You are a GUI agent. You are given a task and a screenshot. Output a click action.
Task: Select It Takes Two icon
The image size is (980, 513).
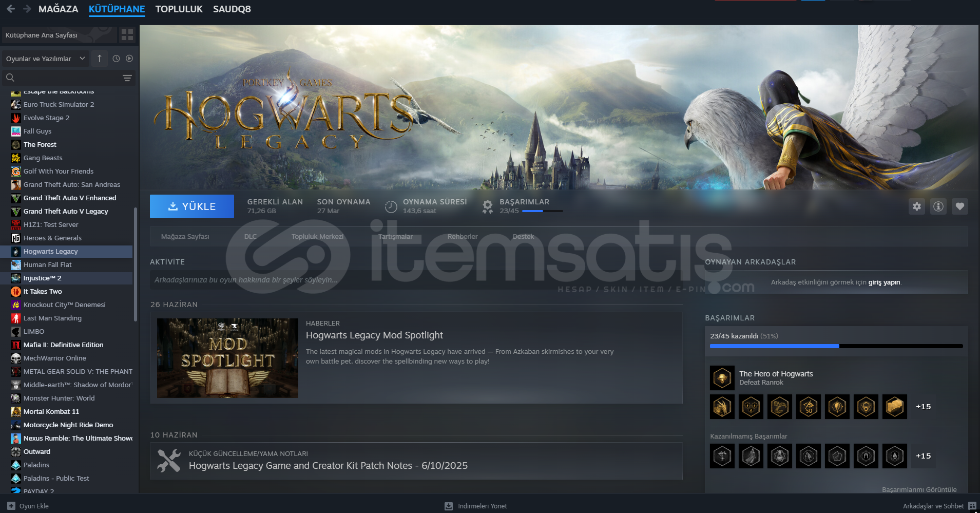point(16,291)
